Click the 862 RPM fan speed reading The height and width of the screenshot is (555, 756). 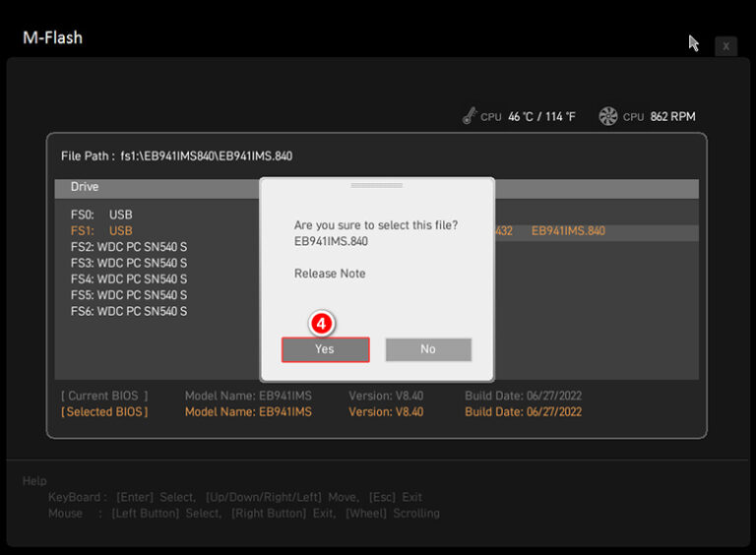(672, 116)
